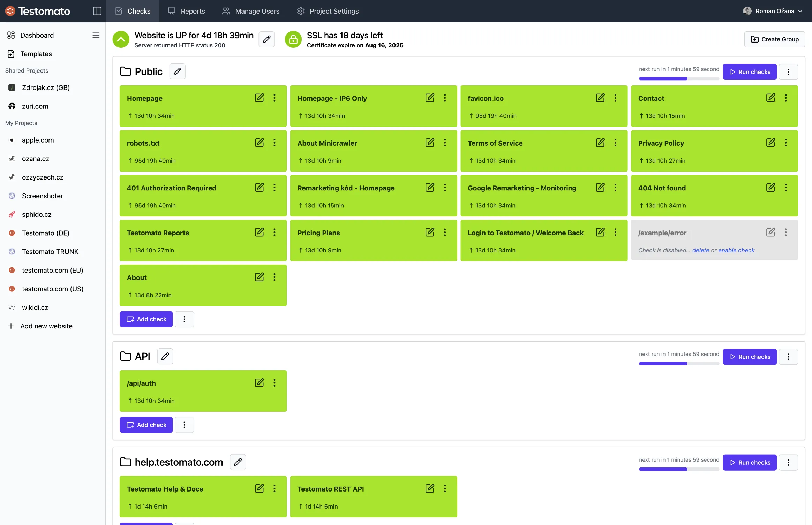This screenshot has width=812, height=525.
Task: Open the kebab menu next to Run checks for Public
Action: pos(789,71)
